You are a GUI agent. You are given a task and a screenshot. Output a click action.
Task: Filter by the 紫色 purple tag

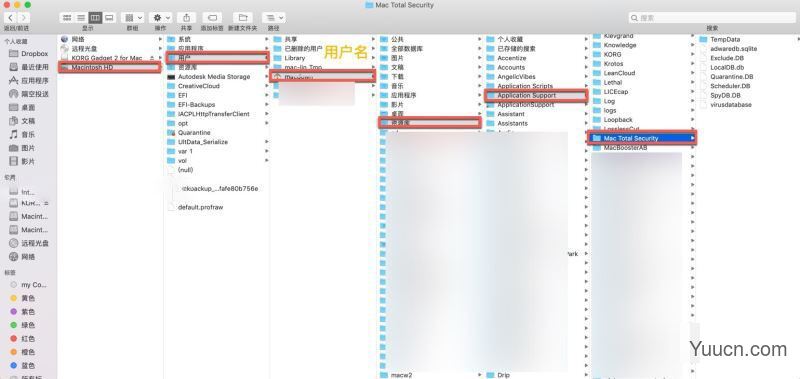[x=23, y=312]
